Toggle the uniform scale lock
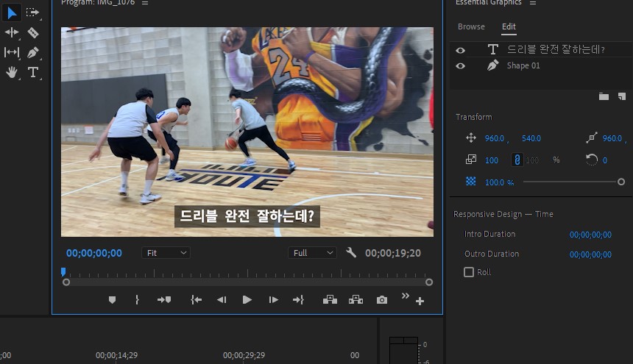Screen dimensions: 633x364 (x=517, y=160)
